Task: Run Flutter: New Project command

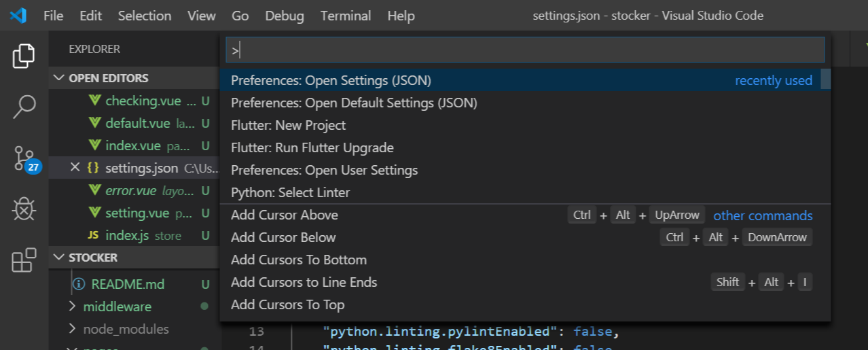Action: click(520, 125)
